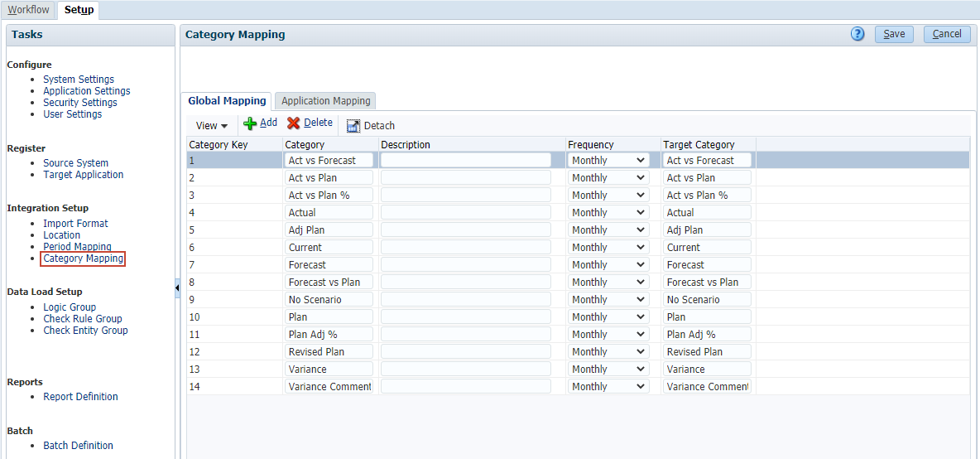The height and width of the screenshot is (459, 980).
Task: Switch to the Workflow tab
Action: click(28, 10)
